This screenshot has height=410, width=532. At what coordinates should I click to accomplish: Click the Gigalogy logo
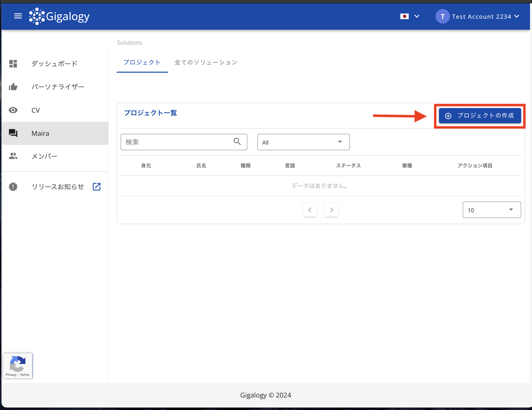click(59, 16)
